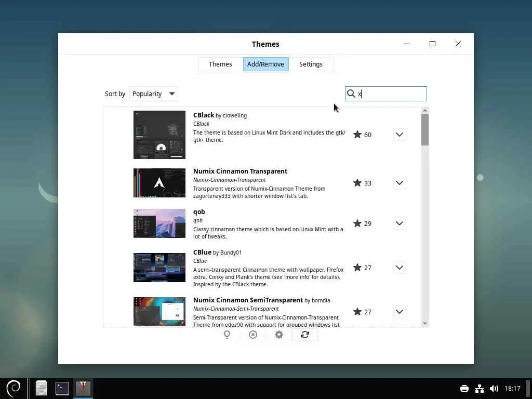Click the italic 'Numix-Cinnamon-Transparent' subtitle
Image resolution: width=532 pixels, height=399 pixels.
click(229, 180)
